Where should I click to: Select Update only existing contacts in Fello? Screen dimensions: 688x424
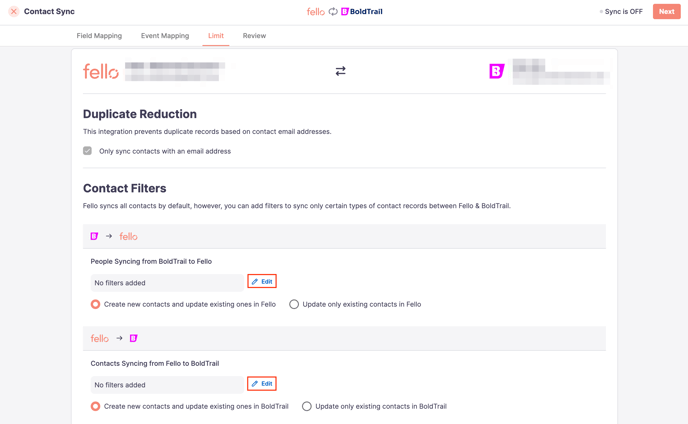coord(294,304)
